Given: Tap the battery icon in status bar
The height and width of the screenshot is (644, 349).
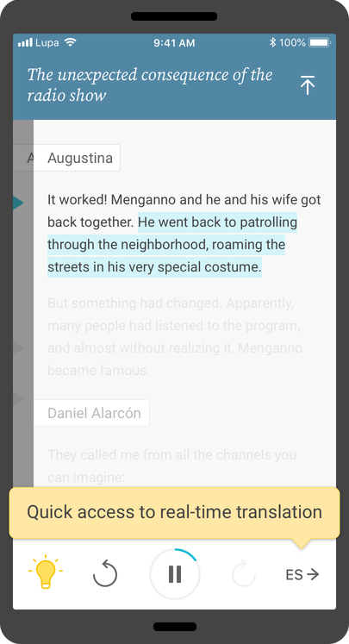Looking at the screenshot, I should pyautogui.click(x=320, y=42).
